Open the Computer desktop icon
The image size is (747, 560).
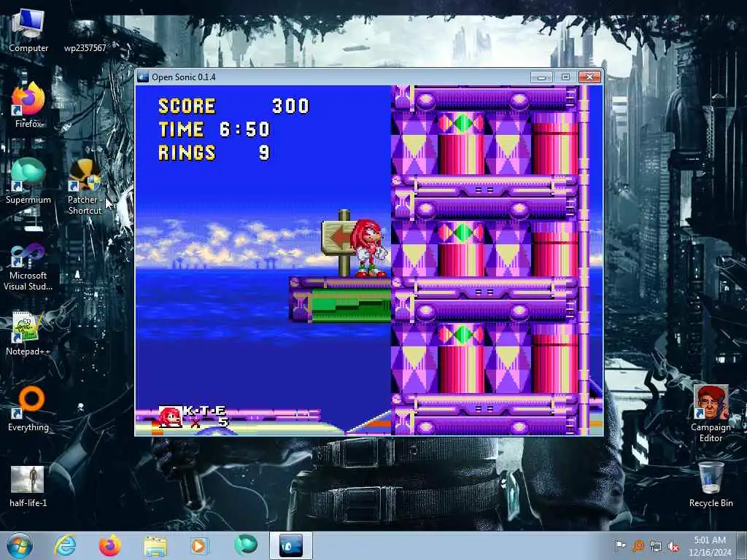[28, 31]
